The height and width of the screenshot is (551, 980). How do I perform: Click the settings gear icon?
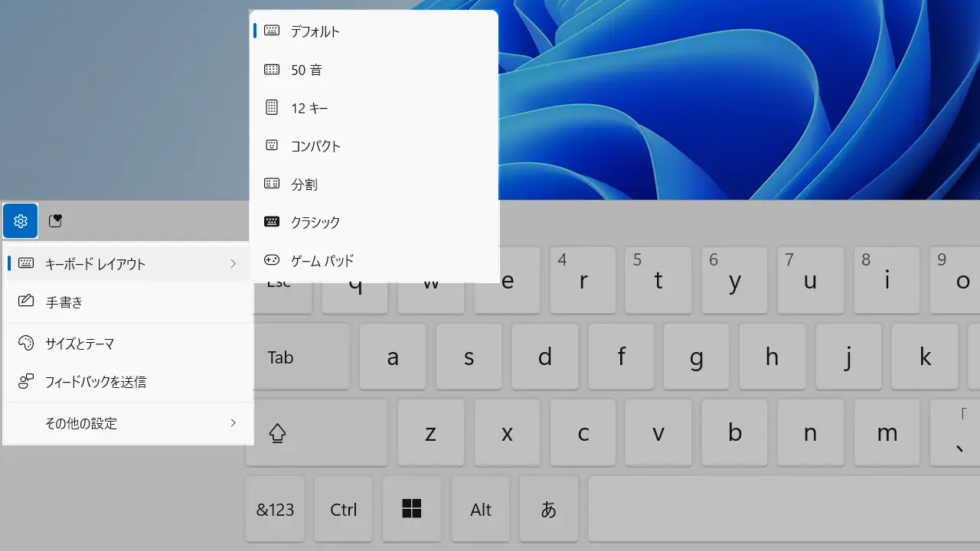[21, 221]
